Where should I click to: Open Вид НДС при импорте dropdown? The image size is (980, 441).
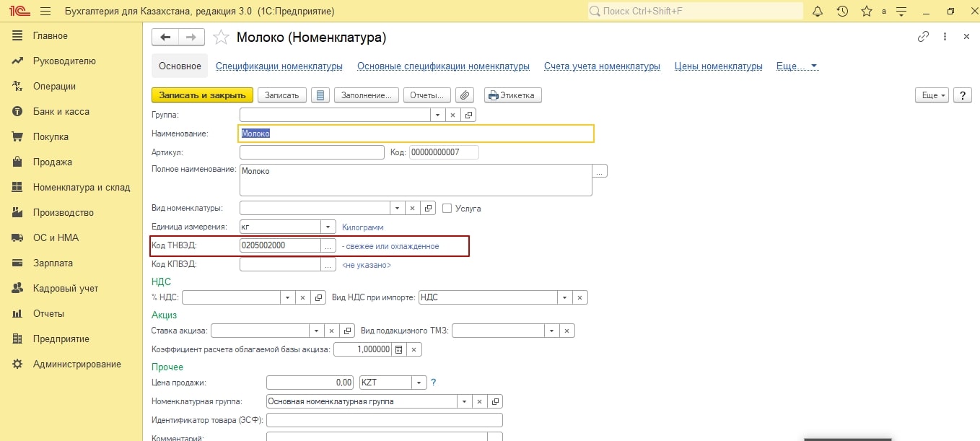click(565, 297)
